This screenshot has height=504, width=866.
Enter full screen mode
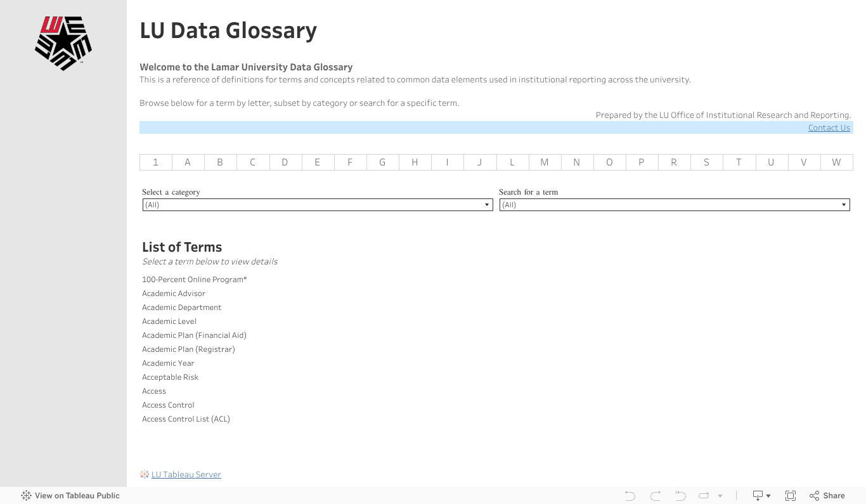coord(791,496)
